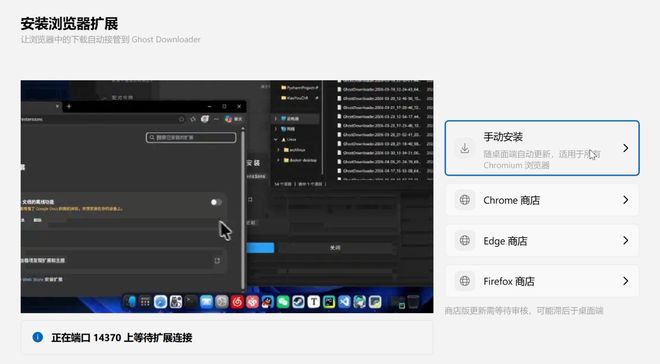Click the globe icon beside Firefox 商店

(x=465, y=281)
